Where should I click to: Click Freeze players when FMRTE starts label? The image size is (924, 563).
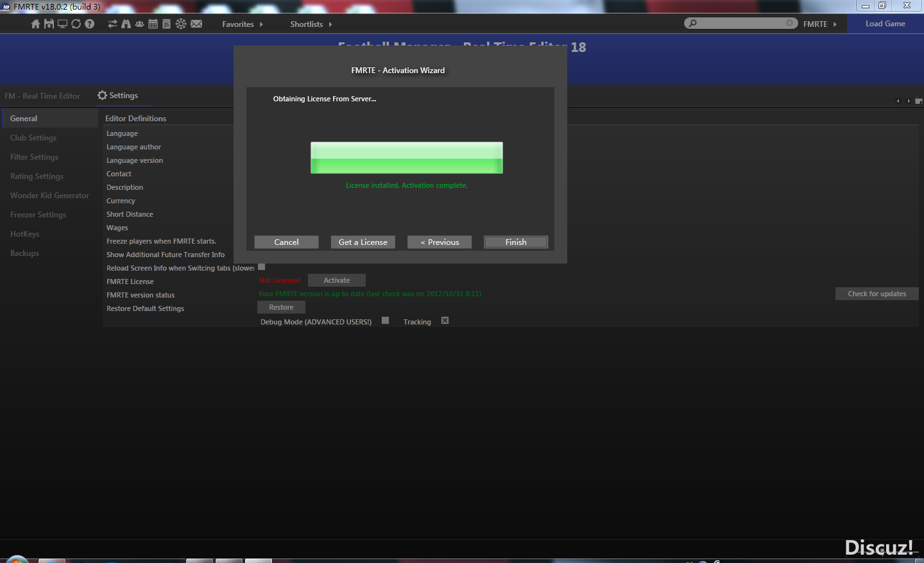161,241
